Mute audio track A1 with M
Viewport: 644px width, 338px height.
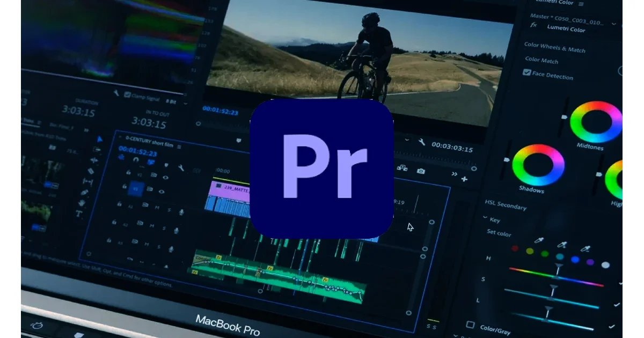[x=157, y=208]
